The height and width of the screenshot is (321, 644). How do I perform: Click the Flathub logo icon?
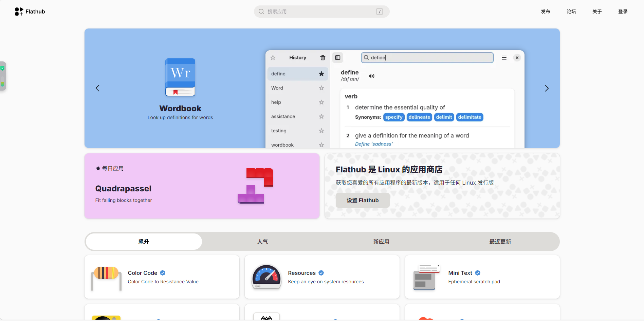coord(19,12)
